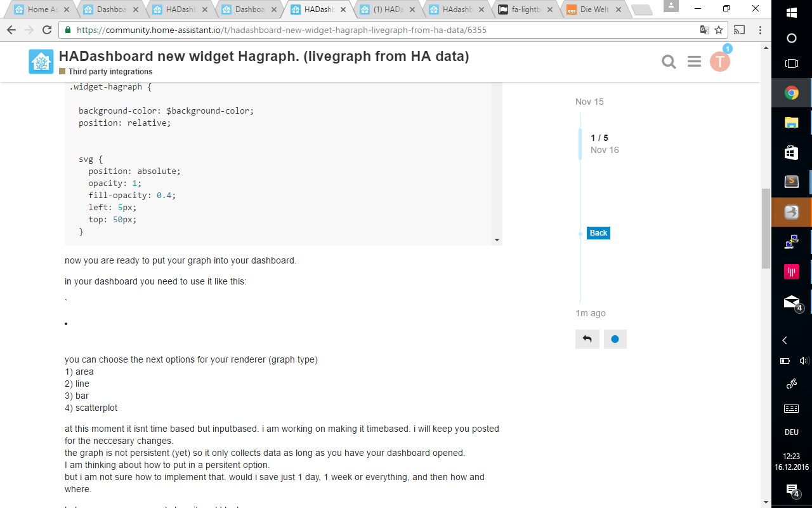Mute system volume from the taskbar speaker
The width and height of the screenshot is (812, 508).
coord(802,361)
